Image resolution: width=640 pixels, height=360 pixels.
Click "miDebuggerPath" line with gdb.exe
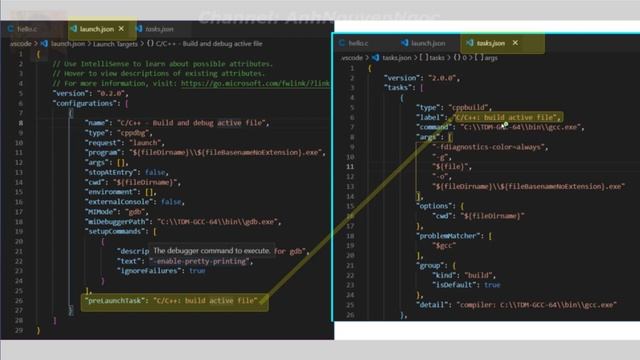(183, 222)
